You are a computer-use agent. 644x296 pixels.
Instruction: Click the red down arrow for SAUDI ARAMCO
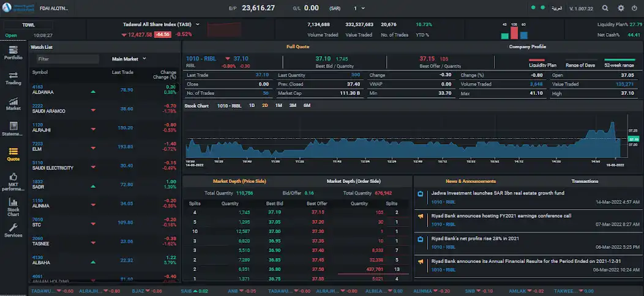(x=93, y=110)
